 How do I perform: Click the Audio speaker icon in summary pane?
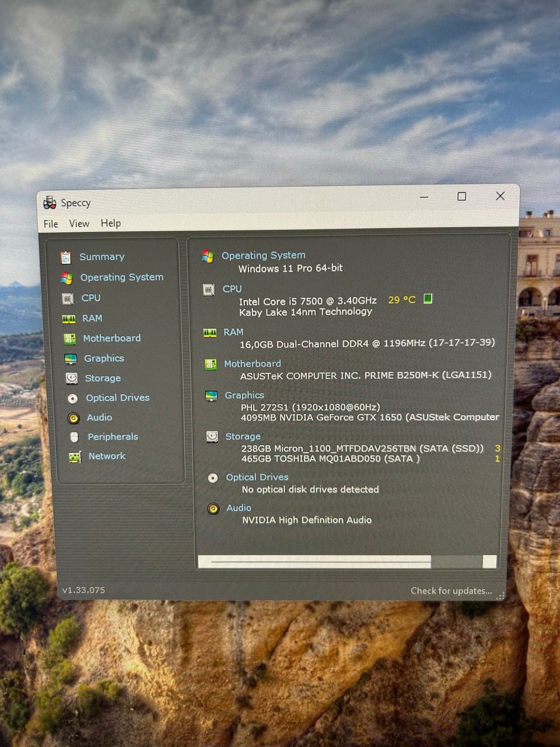[x=213, y=509]
